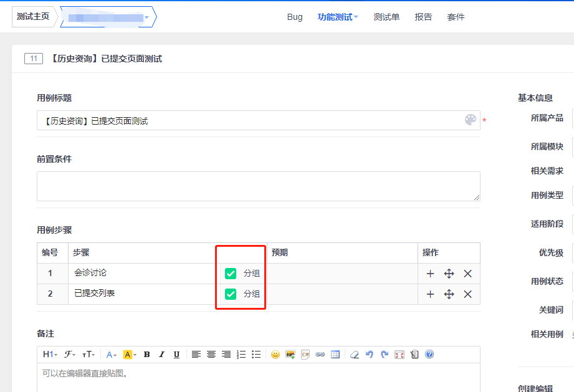This screenshot has height=392, width=574.
Task: Pick a title color with the palette icon
Action: point(471,120)
